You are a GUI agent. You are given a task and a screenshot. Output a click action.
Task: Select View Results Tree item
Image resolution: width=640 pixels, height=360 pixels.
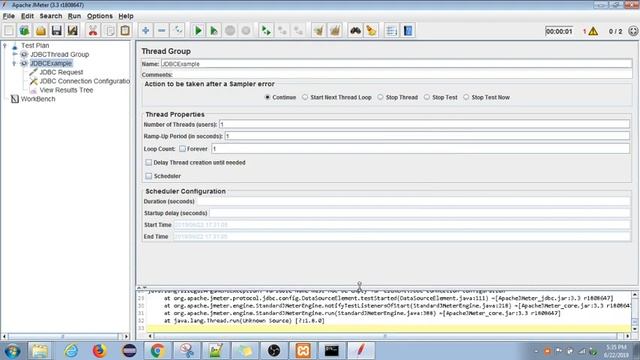[x=67, y=90]
